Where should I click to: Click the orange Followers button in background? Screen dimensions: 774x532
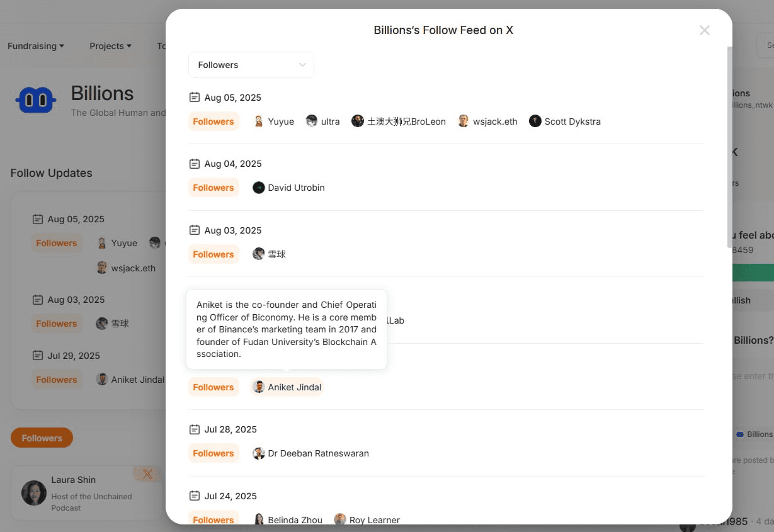pos(42,438)
